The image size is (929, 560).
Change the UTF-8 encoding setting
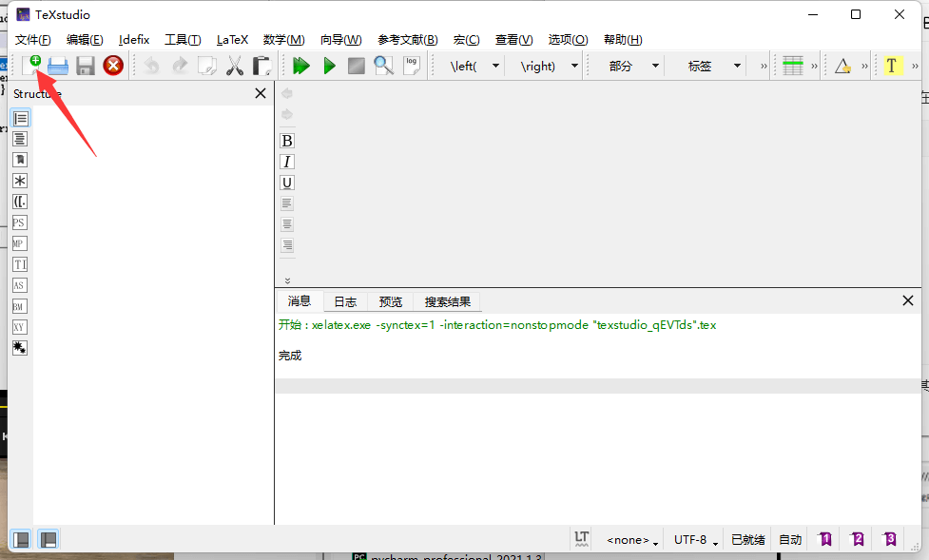pyautogui.click(x=696, y=540)
